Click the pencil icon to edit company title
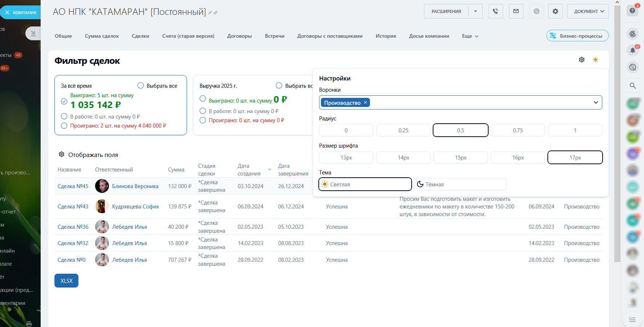Image resolution: width=644 pixels, height=327 pixels. pos(210,13)
